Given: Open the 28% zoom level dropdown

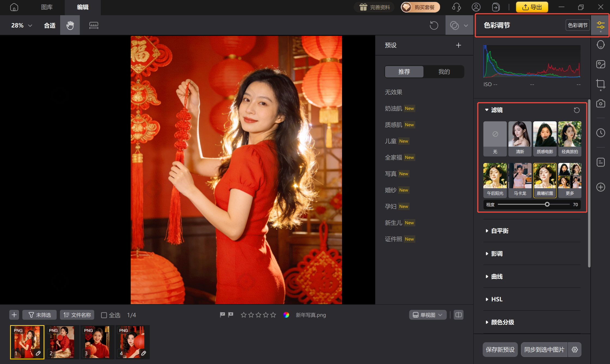Looking at the screenshot, I should click(x=22, y=25).
